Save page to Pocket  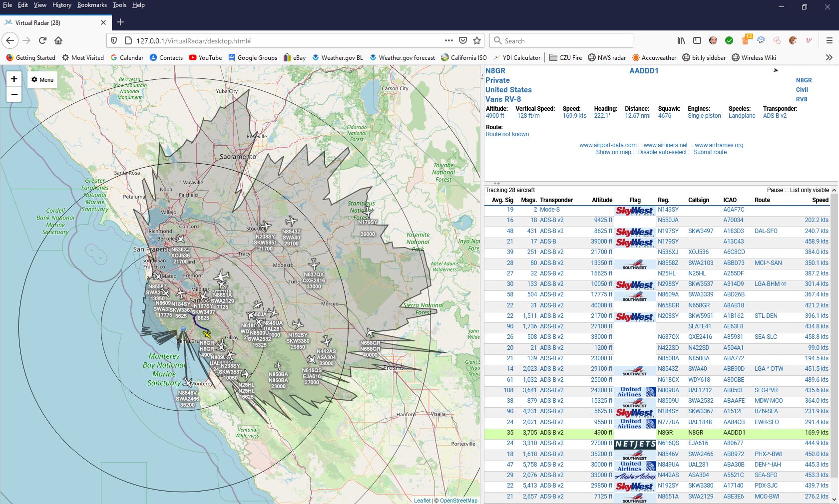pos(463,40)
